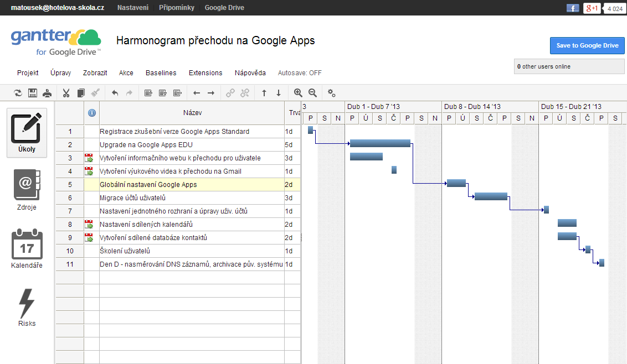Screen dimensions: 627x364
Task: Open the Baselines menu
Action: coord(161,72)
